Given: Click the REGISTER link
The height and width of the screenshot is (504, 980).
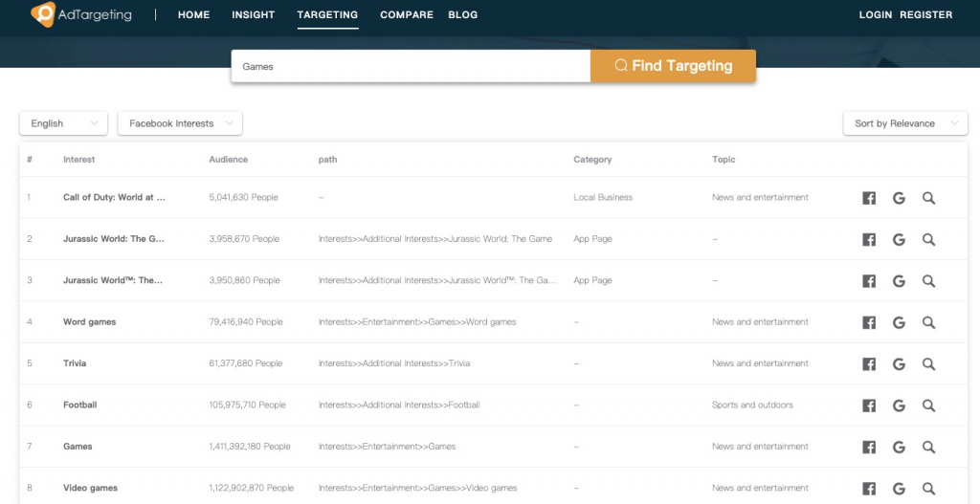Looking at the screenshot, I should click(x=926, y=15).
